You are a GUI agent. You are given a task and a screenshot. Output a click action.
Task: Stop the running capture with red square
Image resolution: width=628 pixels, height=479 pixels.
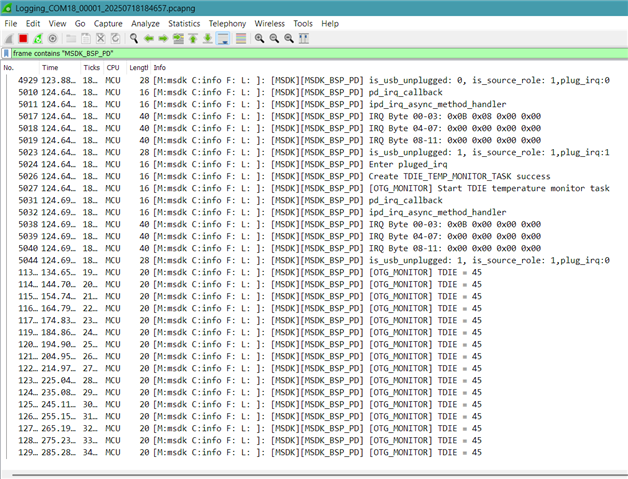(23, 38)
